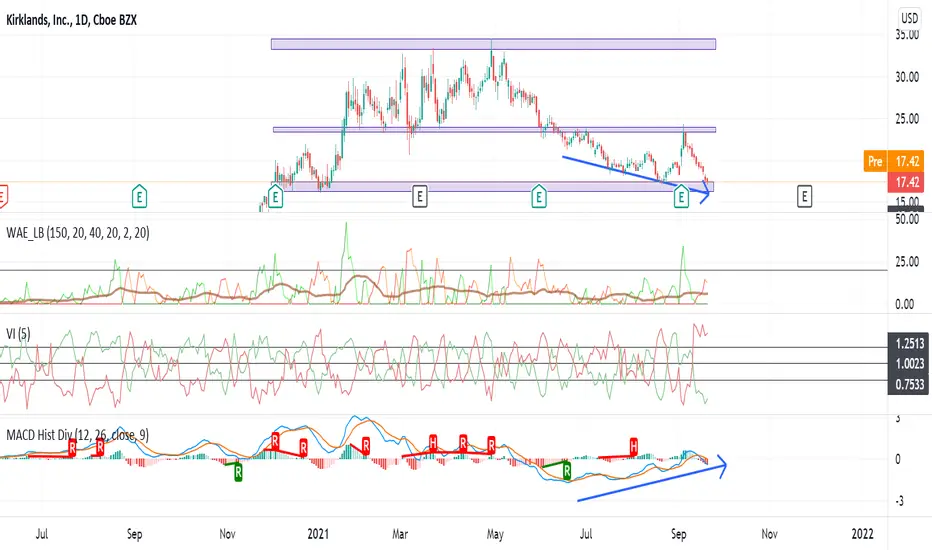Open the black-outlined earnings marker near March 2021

[420, 196]
